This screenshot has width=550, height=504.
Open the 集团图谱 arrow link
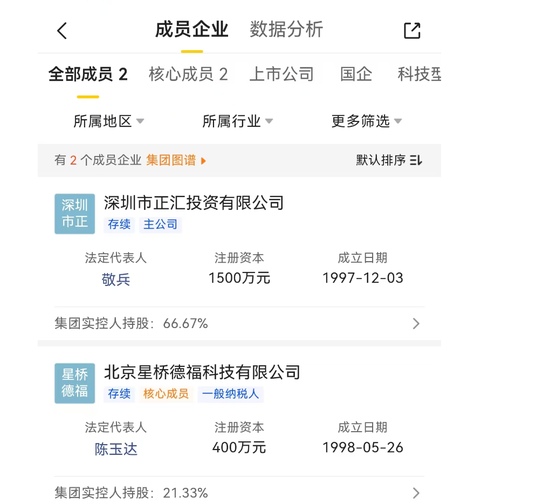tap(176, 160)
